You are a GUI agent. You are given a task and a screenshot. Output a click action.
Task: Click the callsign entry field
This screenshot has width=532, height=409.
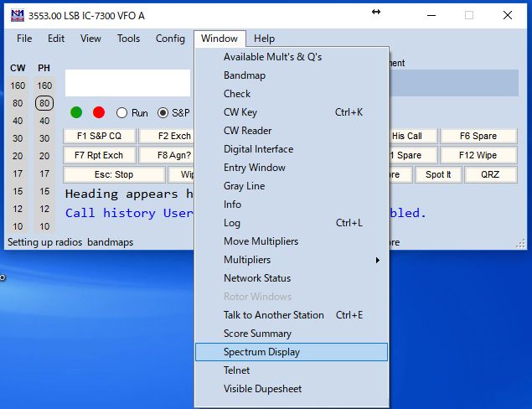(128, 83)
